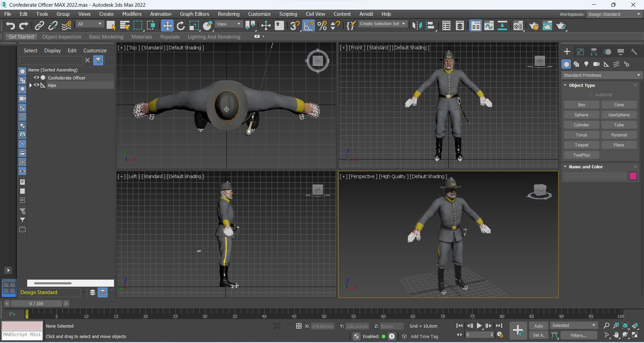Click the Undo arrow icon

click(x=10, y=26)
